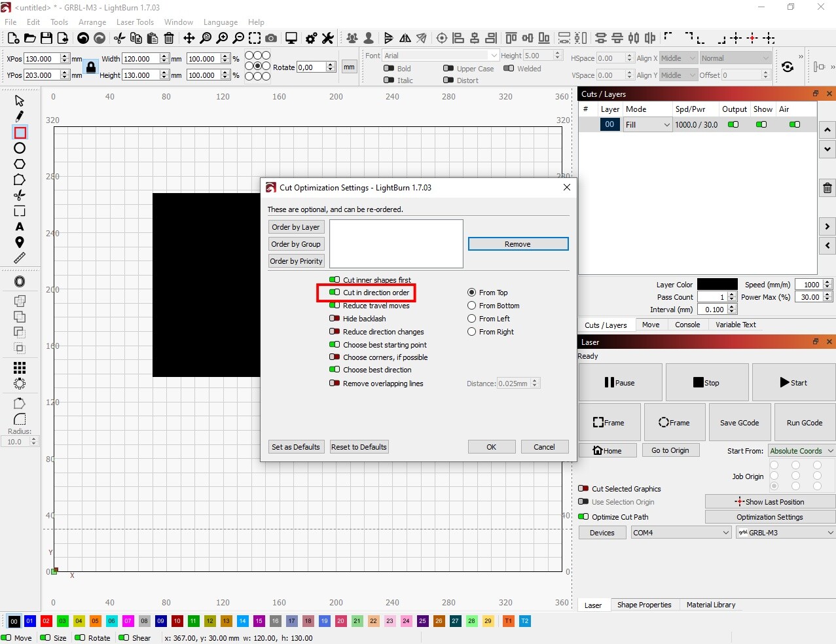Screen dimensions: 836x644
Task: Open the Absolute Coords Start From dropdown
Action: pos(801,450)
